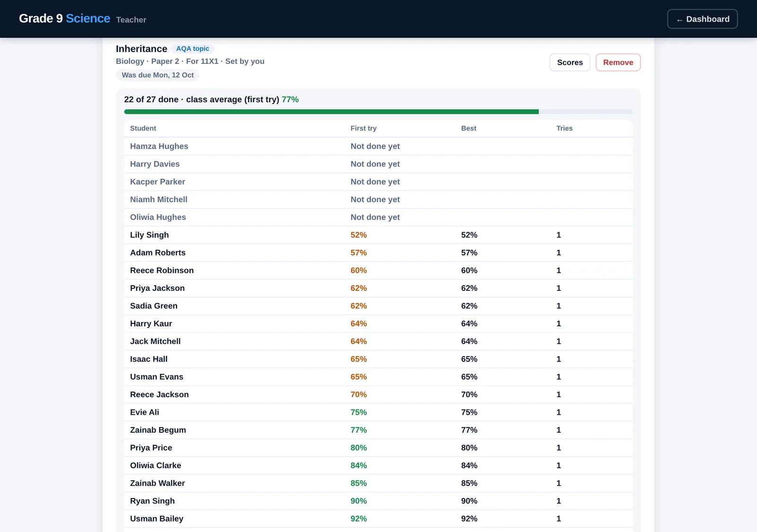The image size is (757, 532).
Task: Click the Best column header
Action: pyautogui.click(x=468, y=128)
